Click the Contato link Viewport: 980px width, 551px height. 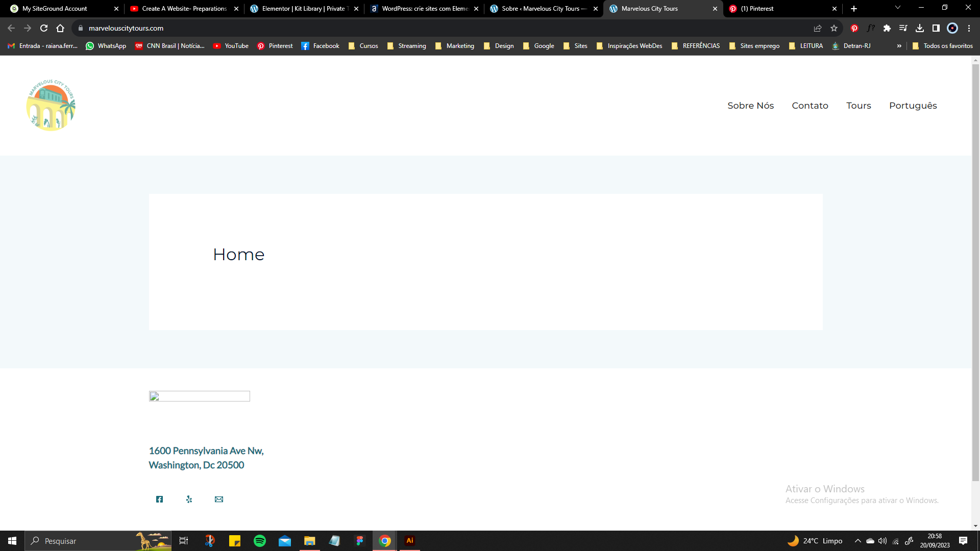pos(811,106)
